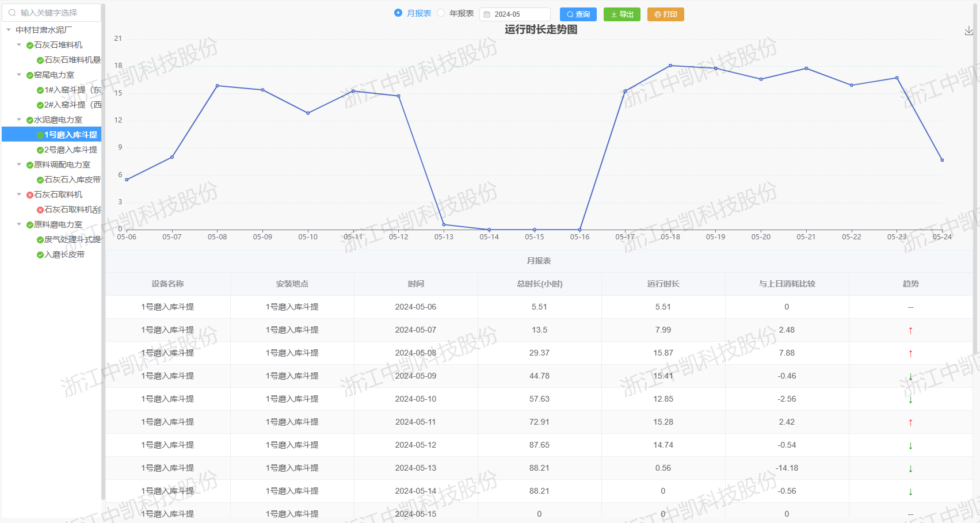Click the green check icon beside 窑尾电力室

[x=30, y=75]
